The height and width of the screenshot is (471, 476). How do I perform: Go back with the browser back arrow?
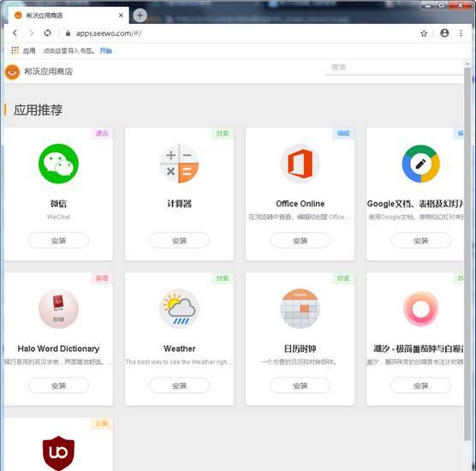point(15,33)
